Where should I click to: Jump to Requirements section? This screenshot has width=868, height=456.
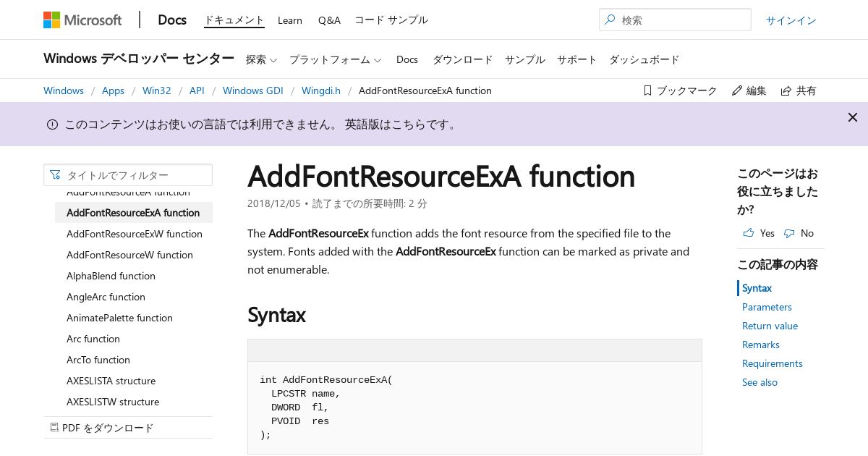pos(773,363)
